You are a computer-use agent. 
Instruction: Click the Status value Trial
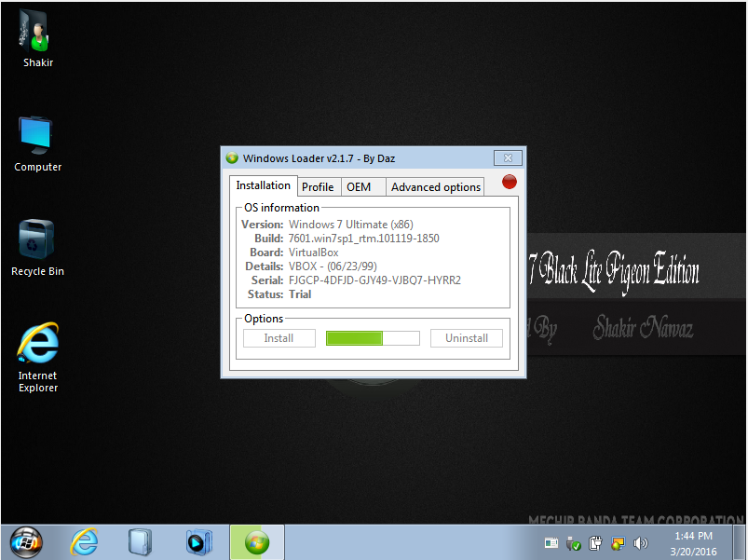300,294
